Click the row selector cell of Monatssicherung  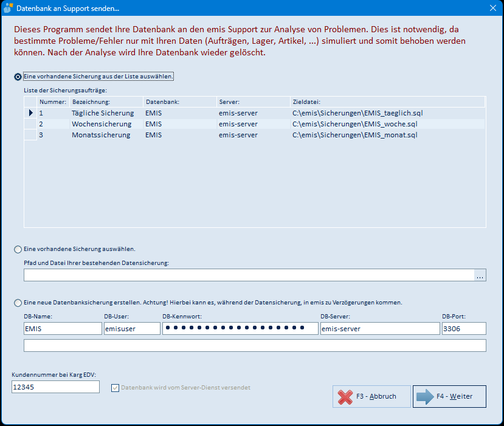point(30,135)
